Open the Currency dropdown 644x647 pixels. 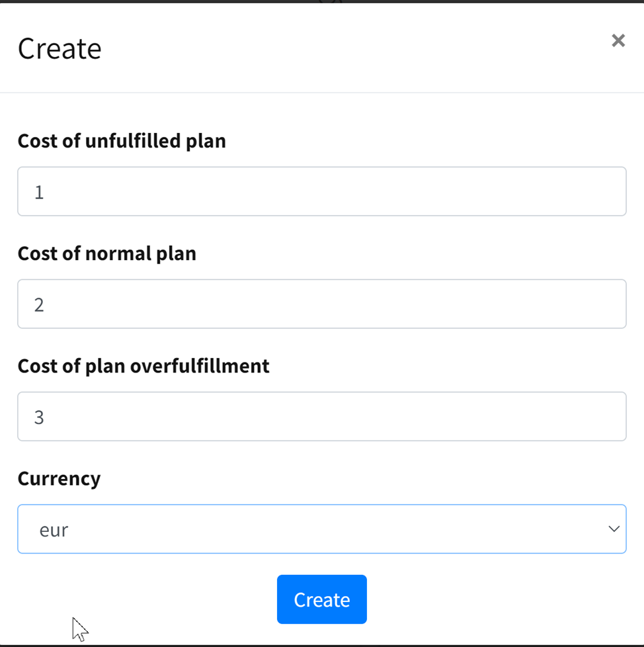[x=321, y=529]
